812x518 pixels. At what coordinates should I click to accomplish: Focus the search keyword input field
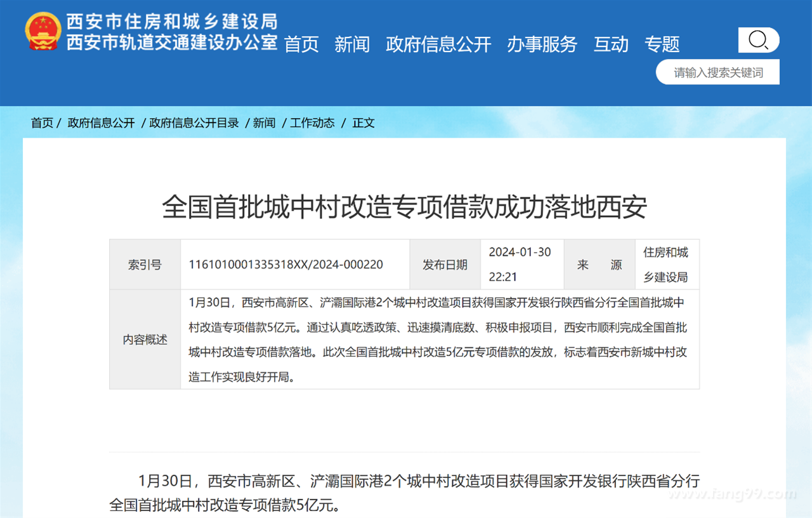click(717, 72)
